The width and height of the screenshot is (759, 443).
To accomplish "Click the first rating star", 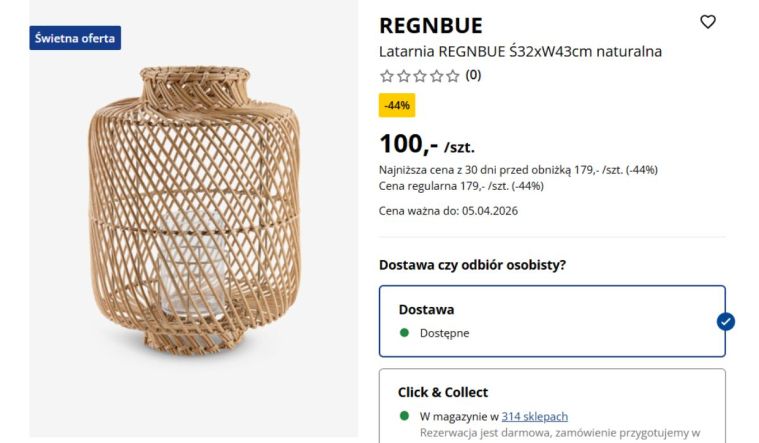I will point(387,76).
